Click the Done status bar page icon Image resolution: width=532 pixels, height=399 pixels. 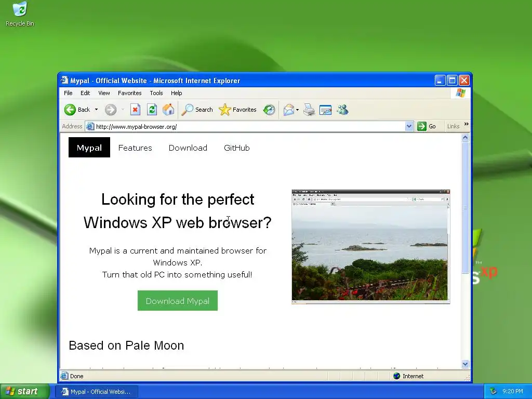64,376
